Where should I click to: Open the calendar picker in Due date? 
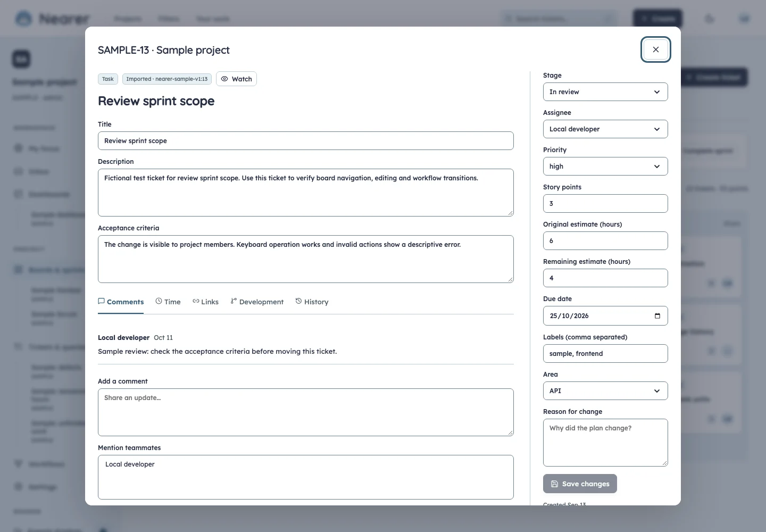[x=657, y=316]
